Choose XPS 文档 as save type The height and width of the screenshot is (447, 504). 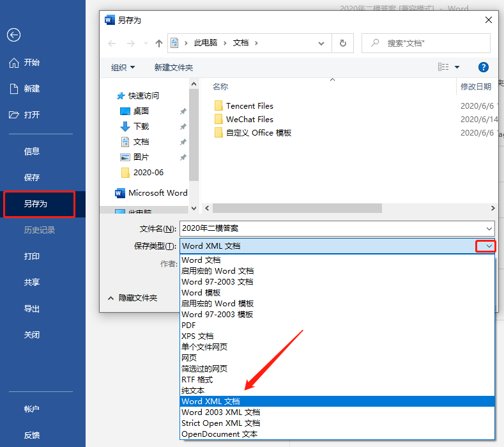[337, 336]
